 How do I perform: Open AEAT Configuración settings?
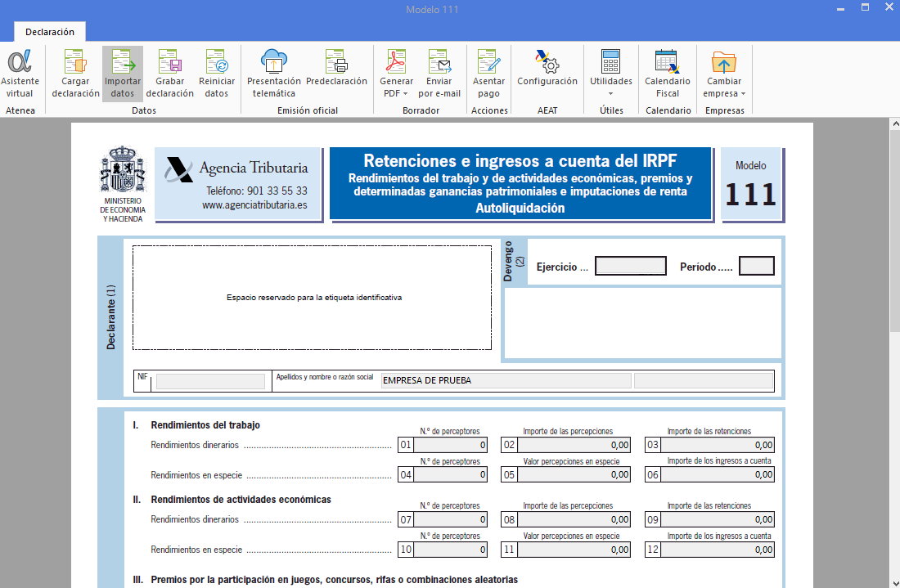click(x=547, y=72)
